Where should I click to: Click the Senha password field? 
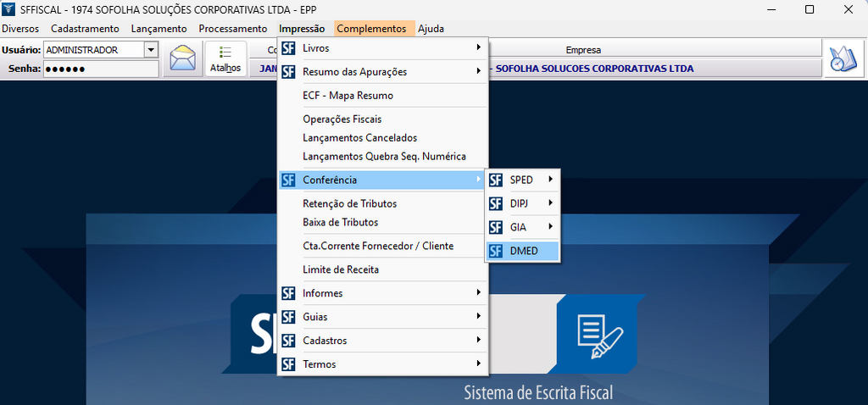[x=101, y=69]
